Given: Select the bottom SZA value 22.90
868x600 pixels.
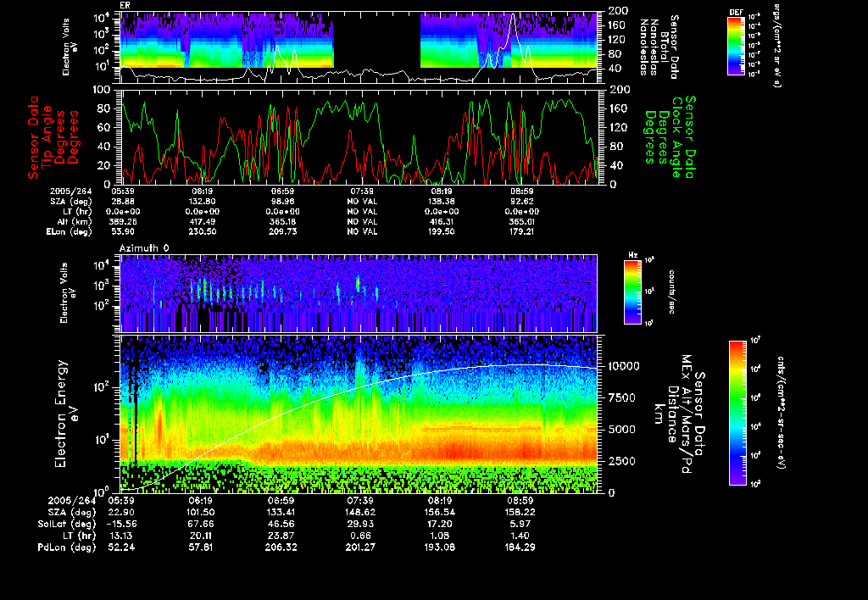Looking at the screenshot, I should [x=123, y=512].
